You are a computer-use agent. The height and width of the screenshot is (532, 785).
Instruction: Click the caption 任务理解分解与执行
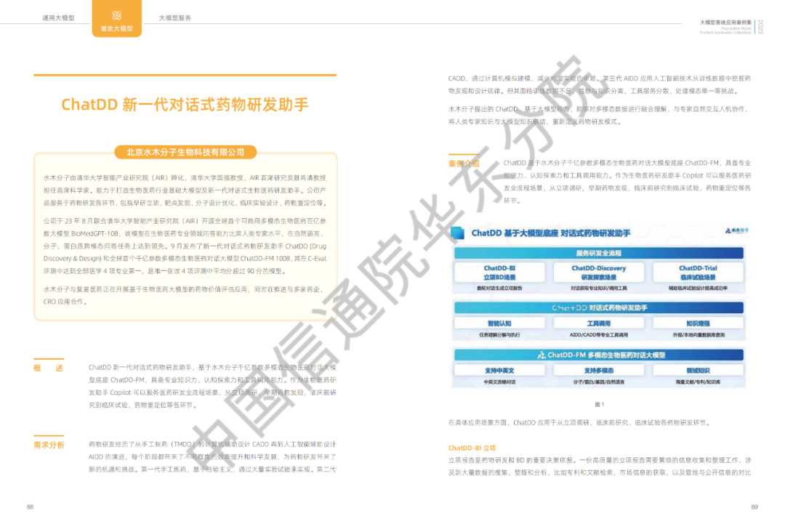click(x=499, y=335)
